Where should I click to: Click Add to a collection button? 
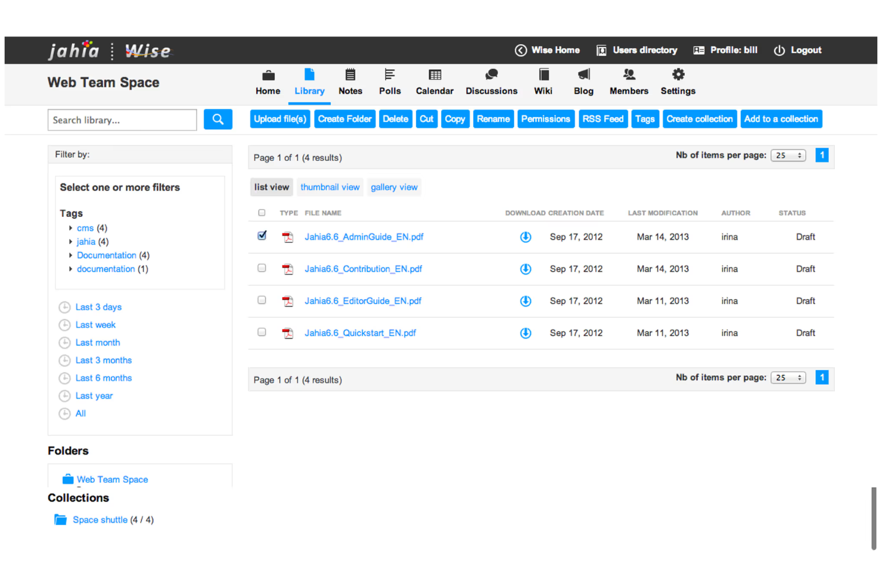781,119
